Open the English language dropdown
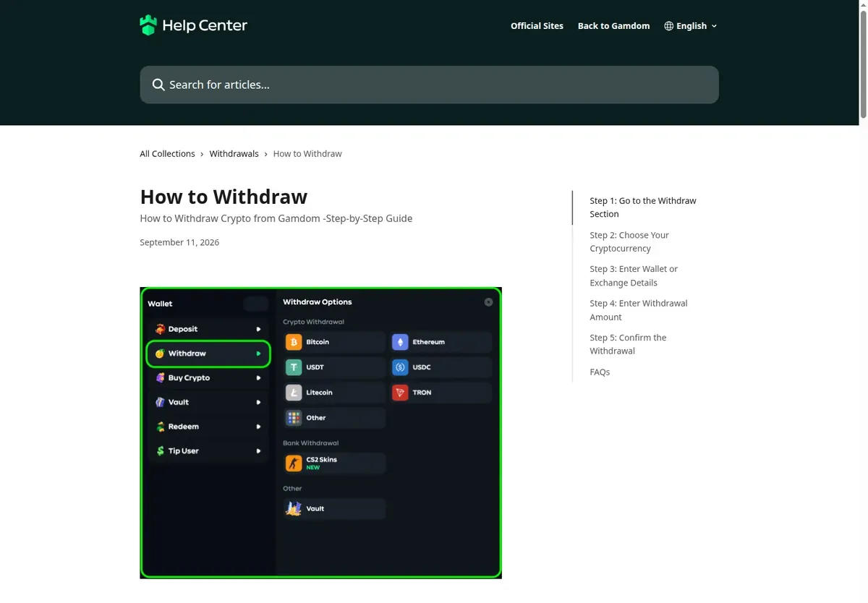868x603 pixels. point(691,26)
